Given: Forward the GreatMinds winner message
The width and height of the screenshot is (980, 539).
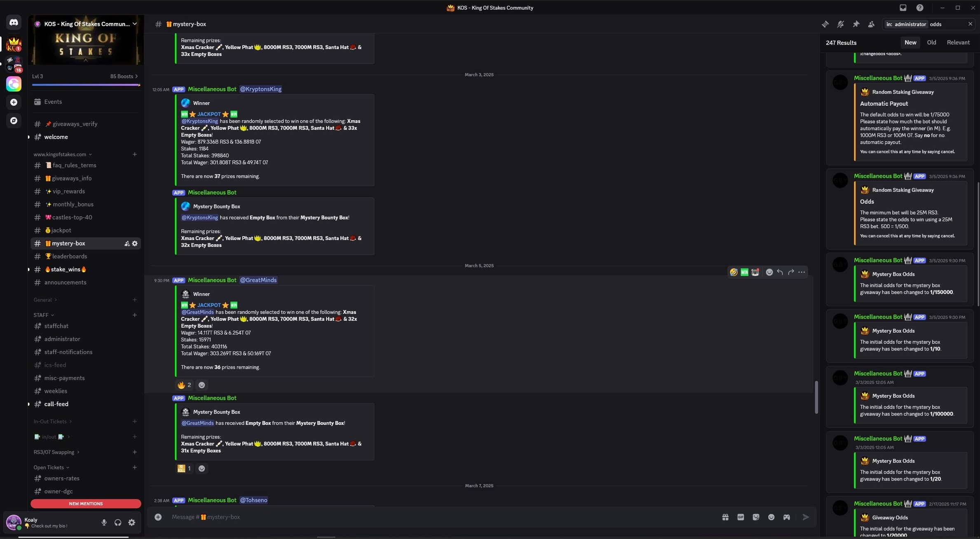Looking at the screenshot, I should 791,272.
